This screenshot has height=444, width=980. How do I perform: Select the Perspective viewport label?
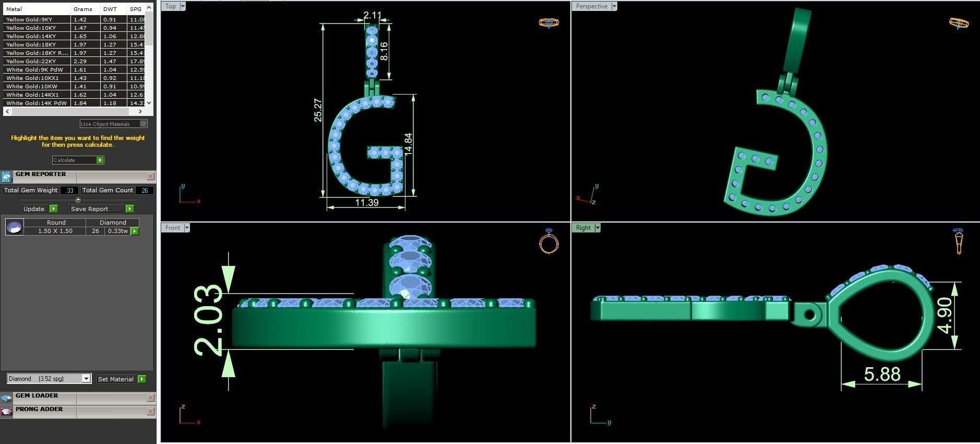coord(591,6)
